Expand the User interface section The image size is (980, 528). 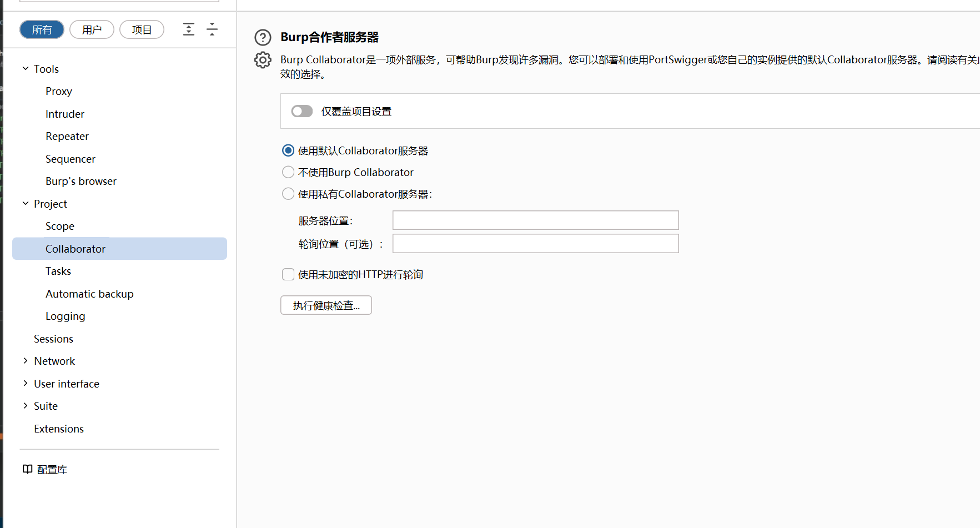(x=26, y=384)
